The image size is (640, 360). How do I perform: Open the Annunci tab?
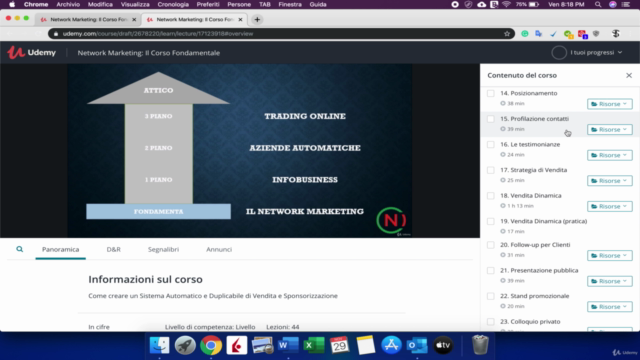coord(219,249)
